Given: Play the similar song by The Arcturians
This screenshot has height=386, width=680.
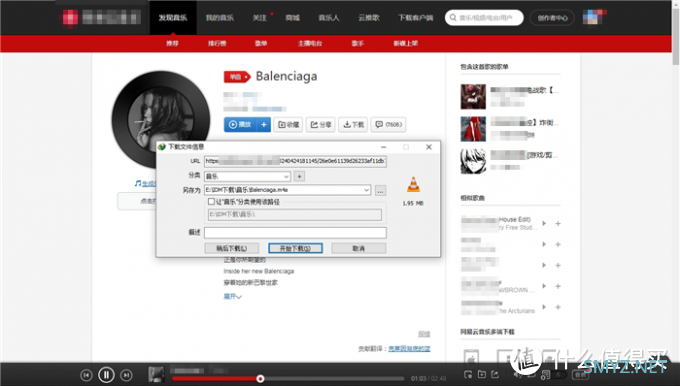Looking at the screenshot, I should [544, 307].
